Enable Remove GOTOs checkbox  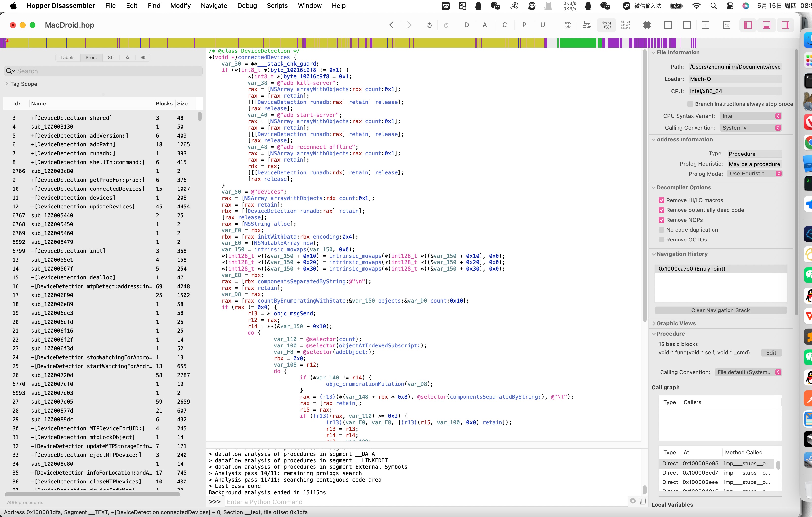(661, 240)
